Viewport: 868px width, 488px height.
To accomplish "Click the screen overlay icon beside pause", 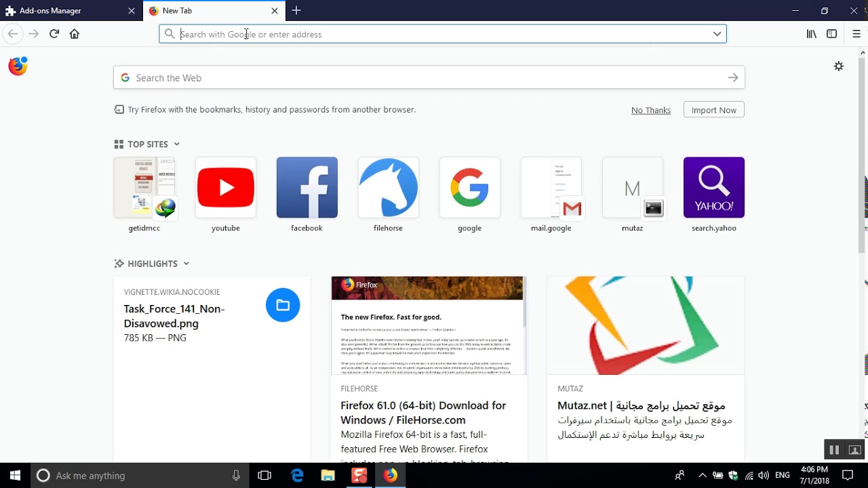I will (854, 449).
